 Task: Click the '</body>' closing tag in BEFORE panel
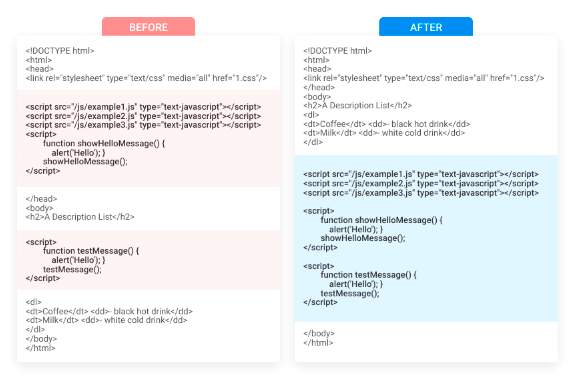pyautogui.click(x=41, y=339)
